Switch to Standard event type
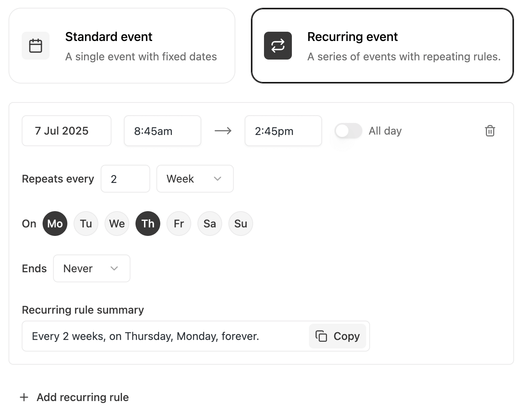The image size is (528, 420). point(122,46)
